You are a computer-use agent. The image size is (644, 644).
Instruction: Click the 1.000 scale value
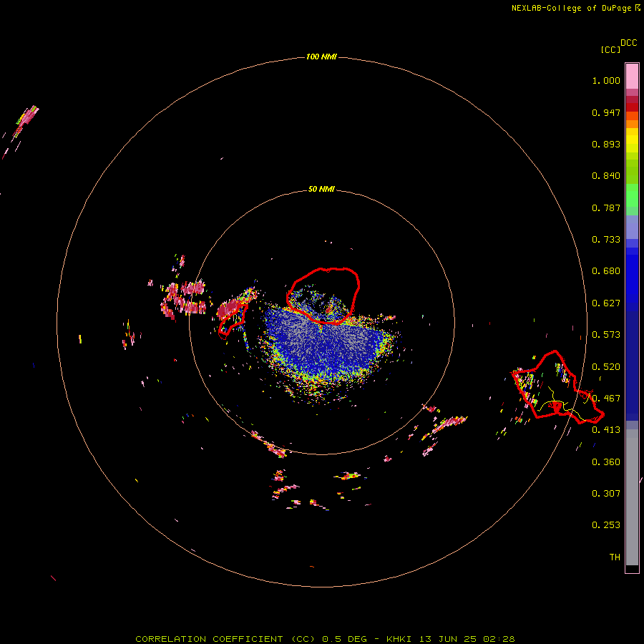tap(606, 80)
